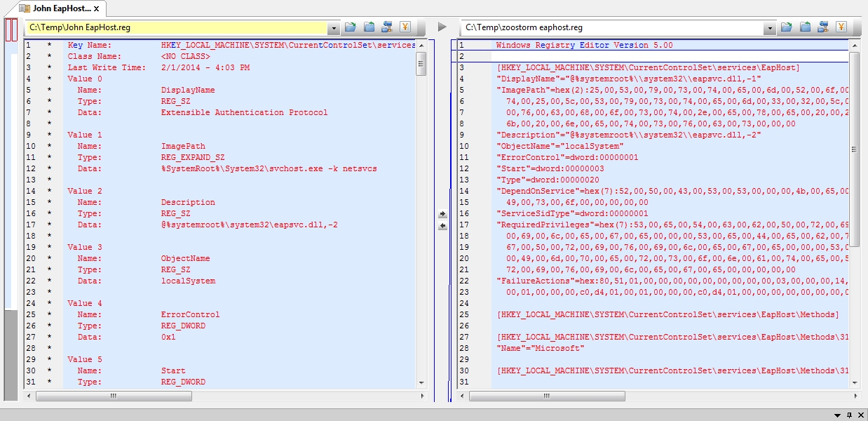The height and width of the screenshot is (421, 868).
Task: Click the difference overview thumbnail strip
Action: click(x=11, y=210)
